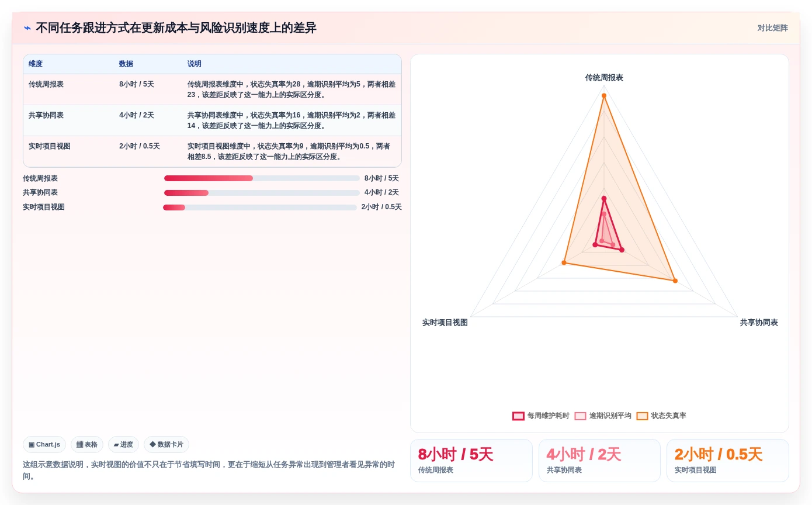The height and width of the screenshot is (505, 812).
Task: Click the orange 状态失真率 point at the 传统周报表 axis
Action: [604, 95]
